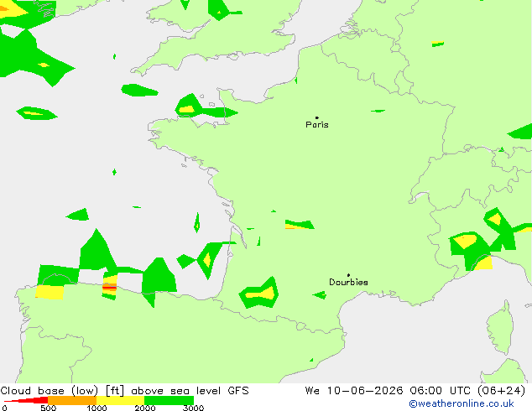The height and width of the screenshot is (411, 532).
Task: Click the yellow 1000–2000 ft legend swatch
Action: (x=121, y=400)
